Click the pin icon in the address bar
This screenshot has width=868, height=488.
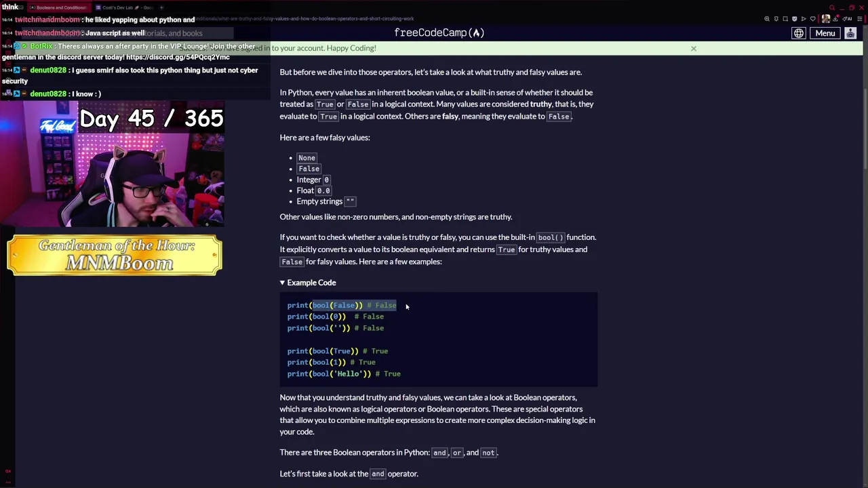(776, 19)
